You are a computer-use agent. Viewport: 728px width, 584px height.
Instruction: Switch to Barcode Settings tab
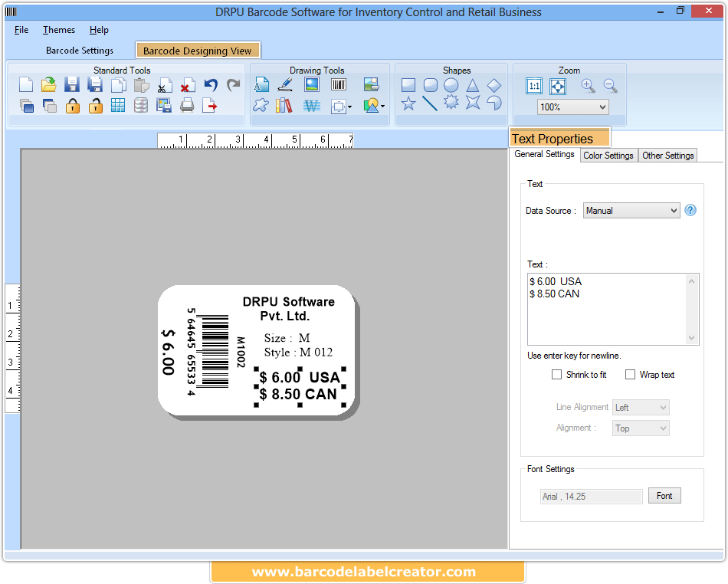pyautogui.click(x=80, y=51)
